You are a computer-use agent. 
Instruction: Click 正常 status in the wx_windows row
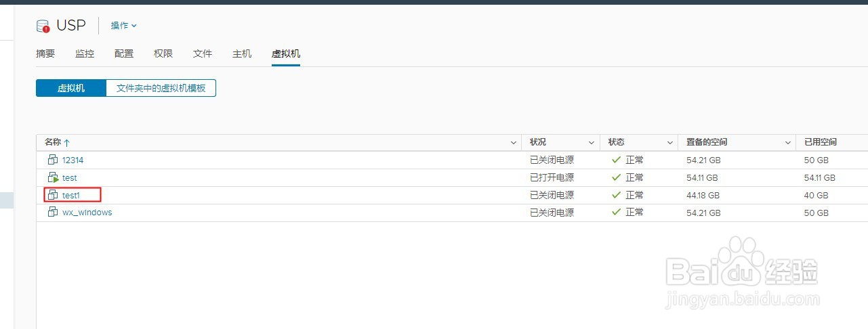pos(634,212)
